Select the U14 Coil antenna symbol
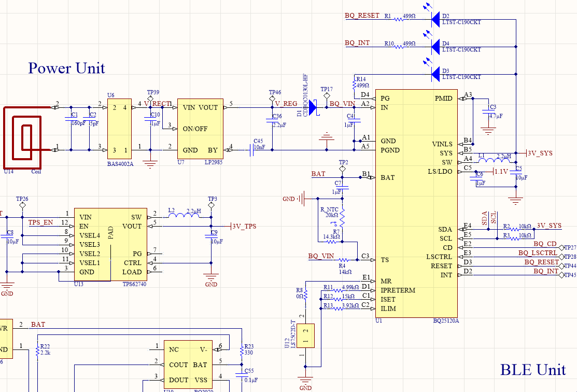This screenshot has height=392, width=577. (27, 137)
